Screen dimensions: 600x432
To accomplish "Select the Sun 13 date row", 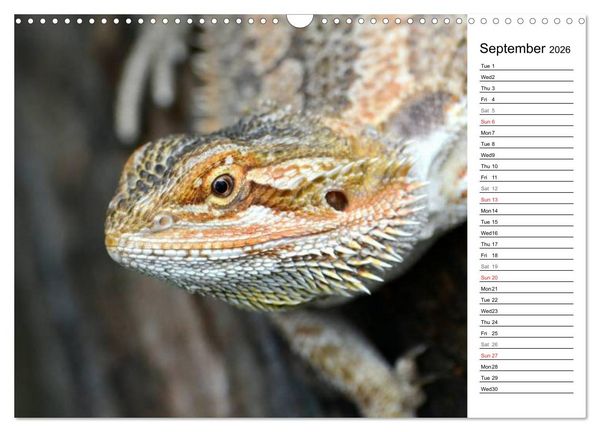I will pyautogui.click(x=527, y=199).
